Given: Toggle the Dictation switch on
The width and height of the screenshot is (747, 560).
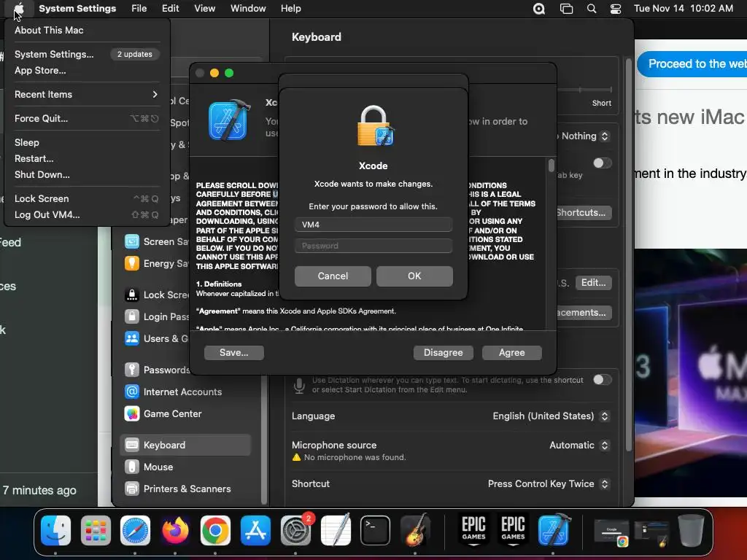Looking at the screenshot, I should click(x=602, y=379).
